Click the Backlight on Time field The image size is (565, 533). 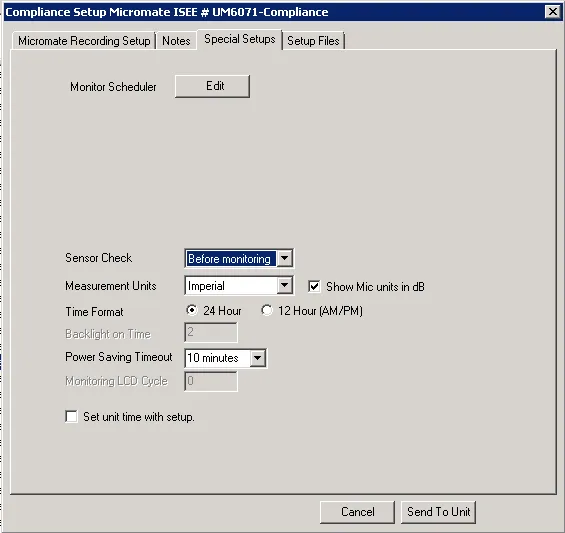pos(211,332)
